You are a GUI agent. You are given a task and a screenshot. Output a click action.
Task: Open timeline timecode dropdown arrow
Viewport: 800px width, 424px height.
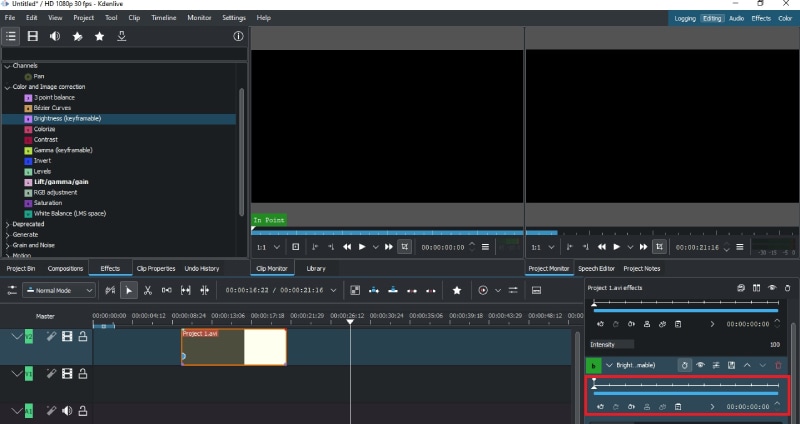(333, 290)
